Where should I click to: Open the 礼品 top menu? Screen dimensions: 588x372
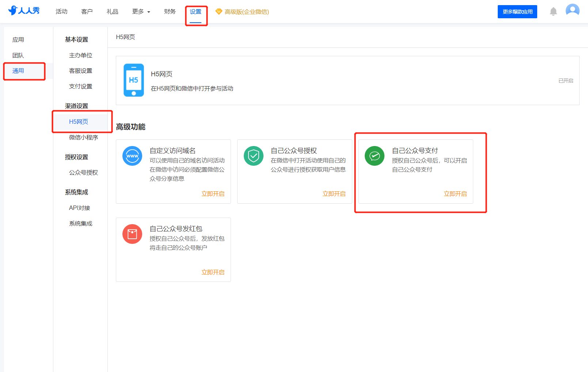click(x=113, y=12)
